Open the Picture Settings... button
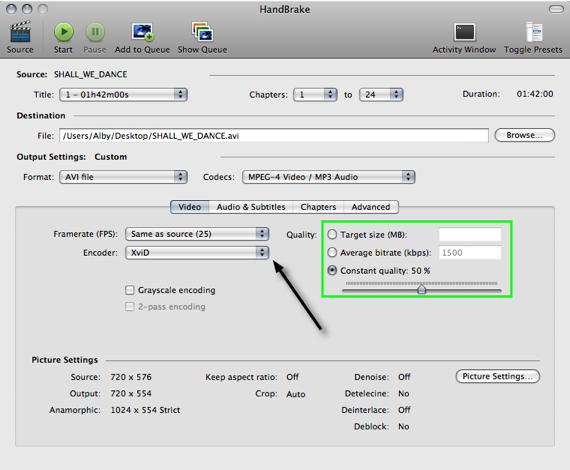570x470 pixels. (x=498, y=377)
